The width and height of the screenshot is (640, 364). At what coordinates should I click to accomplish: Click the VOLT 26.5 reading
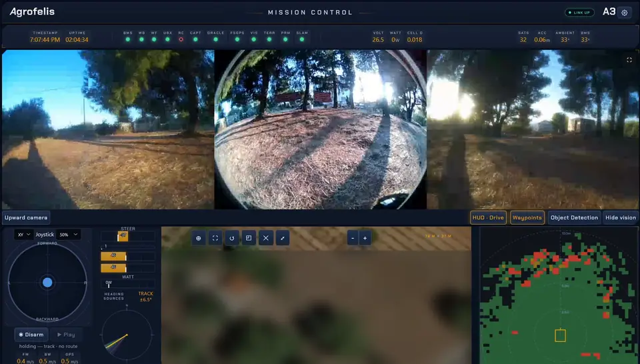[378, 40]
